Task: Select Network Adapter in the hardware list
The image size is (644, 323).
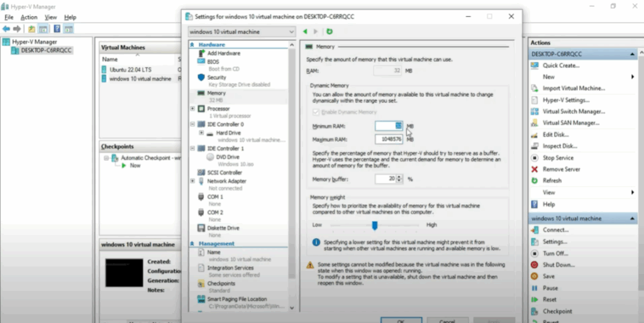Action: tap(226, 181)
